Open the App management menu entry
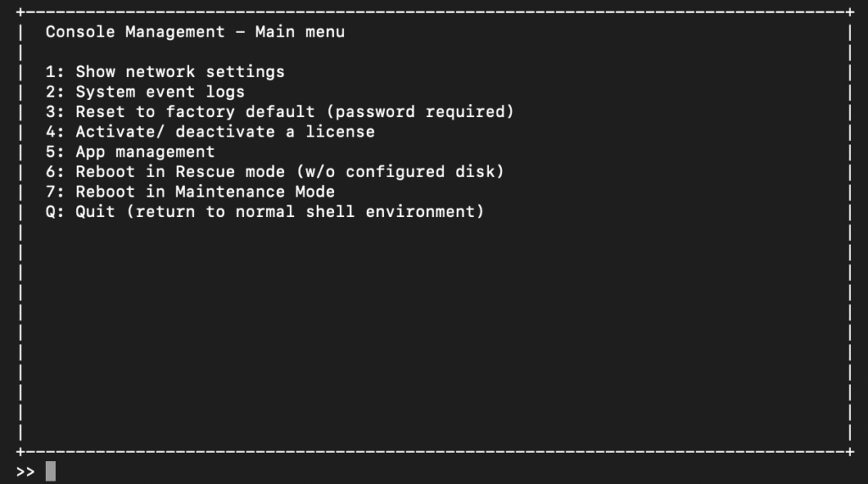This screenshot has width=868, height=484. click(x=130, y=152)
